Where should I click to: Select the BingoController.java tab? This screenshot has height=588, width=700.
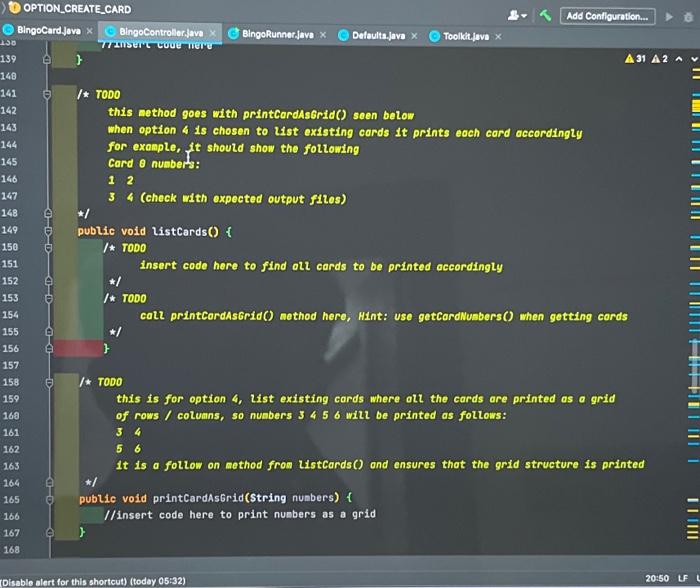(161, 32)
